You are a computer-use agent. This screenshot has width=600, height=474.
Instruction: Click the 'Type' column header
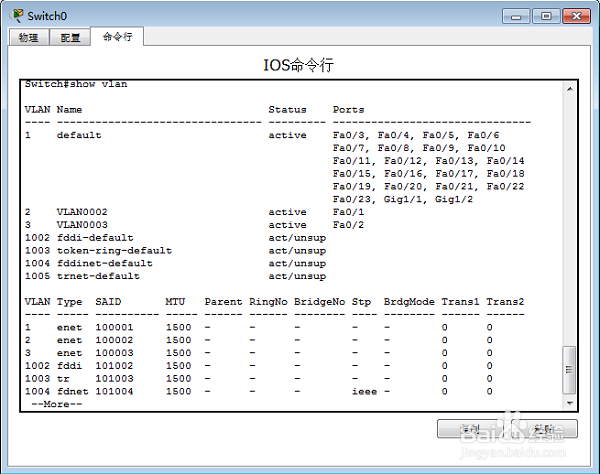(x=69, y=302)
